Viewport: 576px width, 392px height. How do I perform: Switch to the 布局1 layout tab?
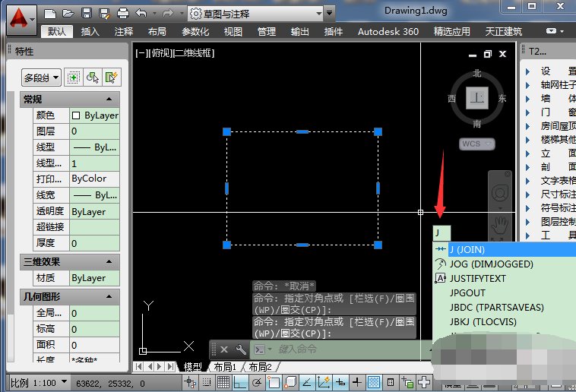click(224, 367)
